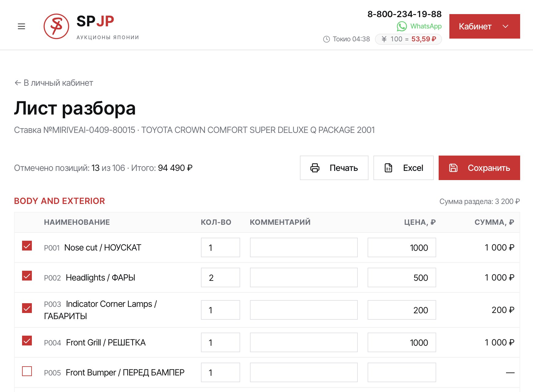Image resolution: width=533 pixels, height=392 pixels.
Task: Click price field showing 200 for Indicator Lamps
Action: click(402, 310)
